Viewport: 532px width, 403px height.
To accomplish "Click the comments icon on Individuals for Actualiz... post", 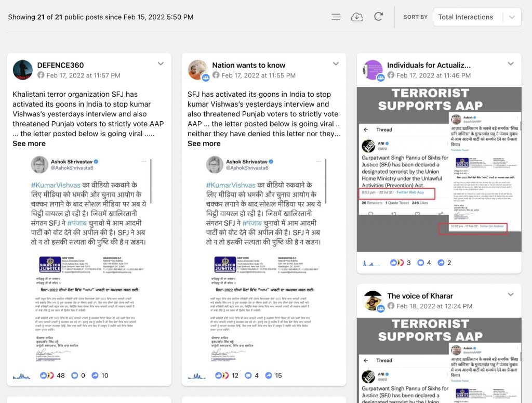I will click(x=421, y=263).
